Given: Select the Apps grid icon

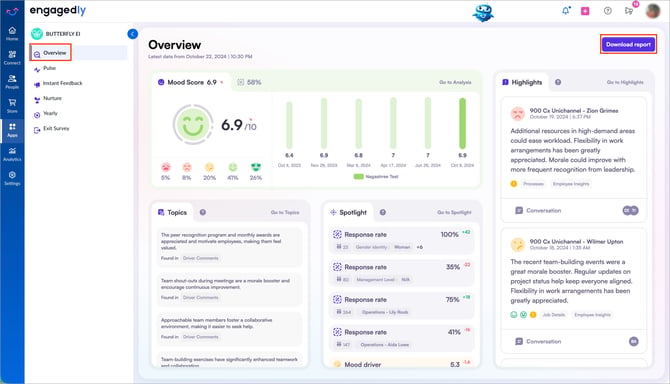Looking at the screenshot, I should coord(12,130).
